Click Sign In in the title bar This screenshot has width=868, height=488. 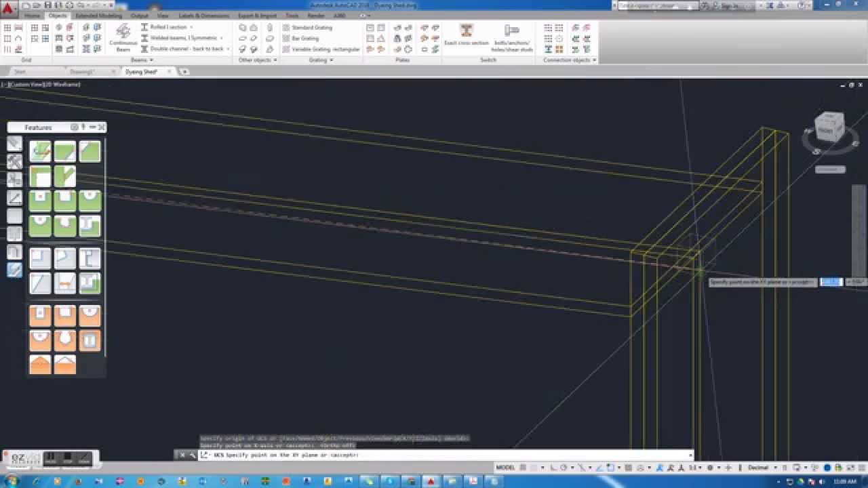click(730, 5)
